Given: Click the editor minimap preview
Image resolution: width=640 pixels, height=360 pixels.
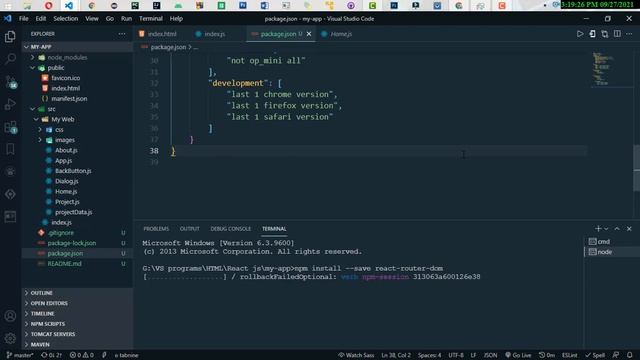Looking at the screenshot, I should click(602, 68).
